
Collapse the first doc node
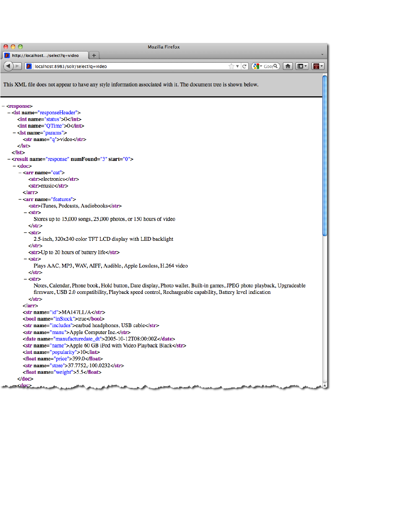pyautogui.click(x=14, y=166)
